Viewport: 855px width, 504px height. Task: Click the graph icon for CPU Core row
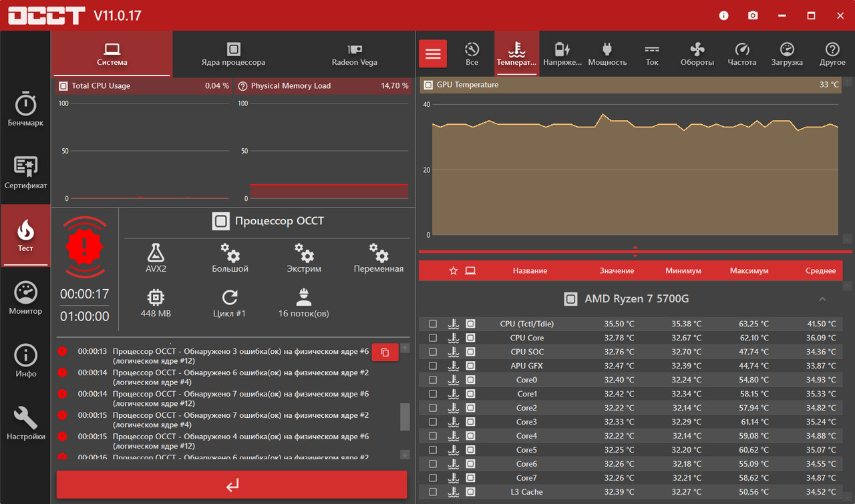470,338
